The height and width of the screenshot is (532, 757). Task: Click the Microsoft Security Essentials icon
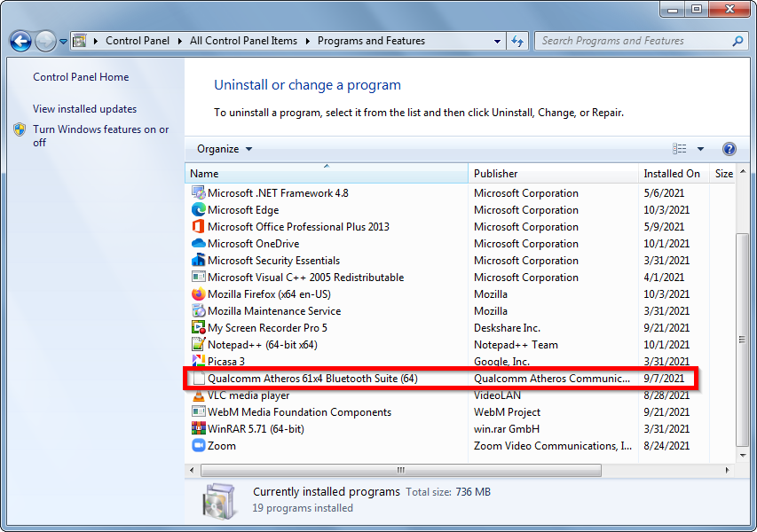point(197,260)
